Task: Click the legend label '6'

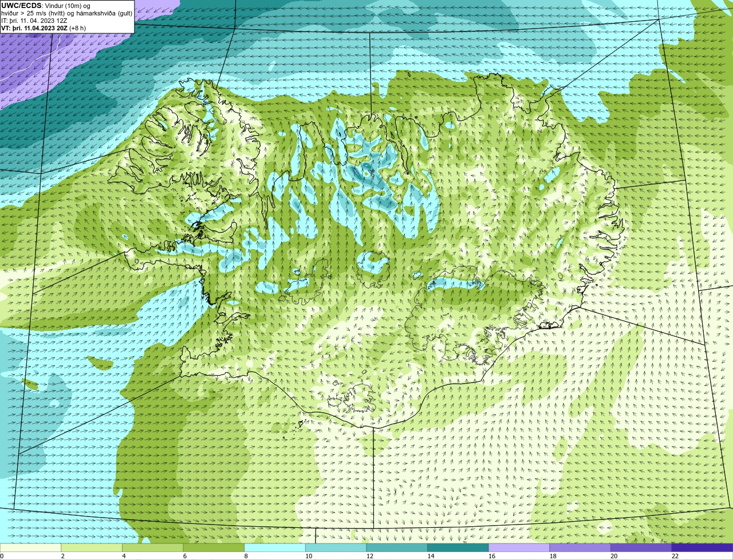Action: point(185,556)
